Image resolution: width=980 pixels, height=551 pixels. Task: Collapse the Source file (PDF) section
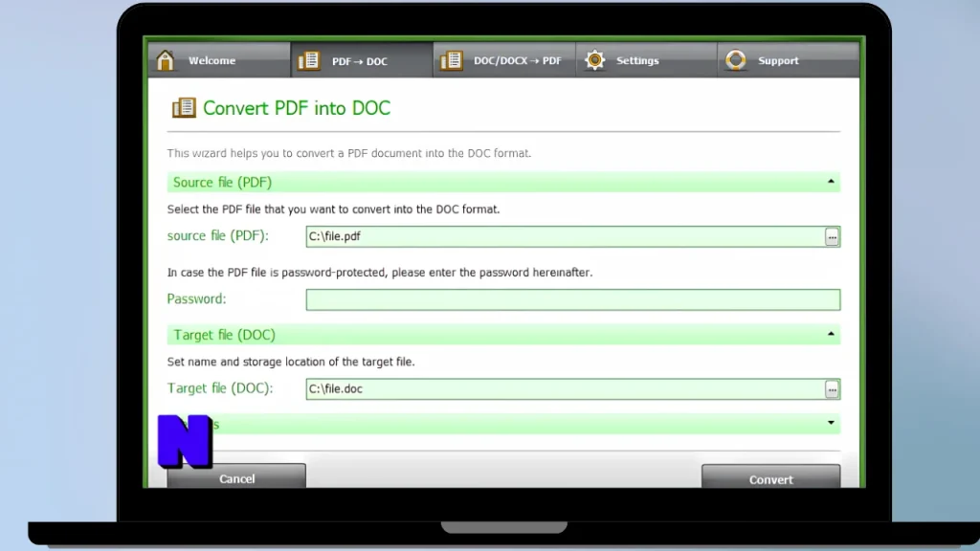click(831, 182)
